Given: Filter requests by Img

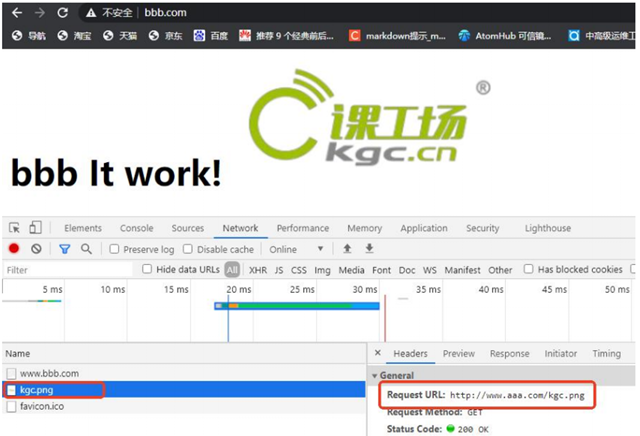Looking at the screenshot, I should point(322,270).
